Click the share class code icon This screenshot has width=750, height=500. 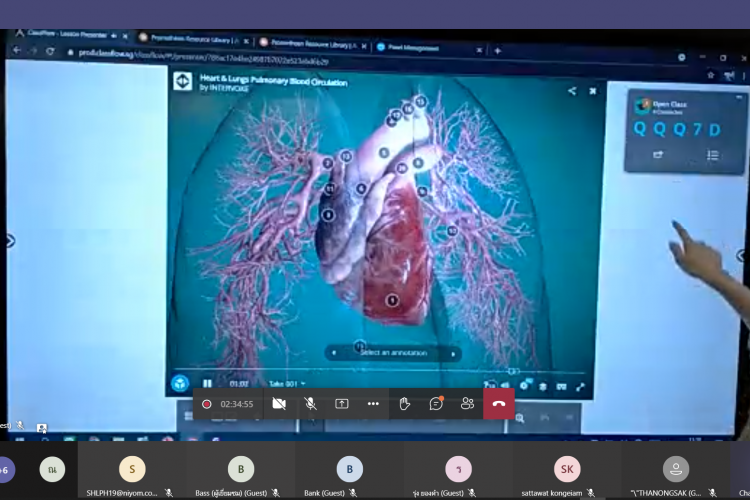click(658, 155)
